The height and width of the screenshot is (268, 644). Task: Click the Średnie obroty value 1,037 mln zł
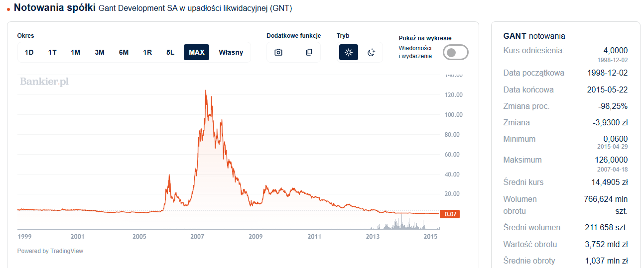click(607, 261)
